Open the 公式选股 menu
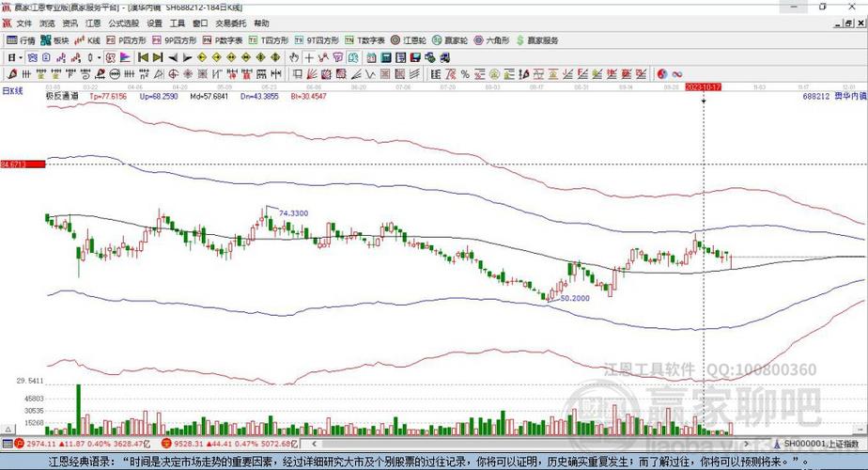 point(123,23)
